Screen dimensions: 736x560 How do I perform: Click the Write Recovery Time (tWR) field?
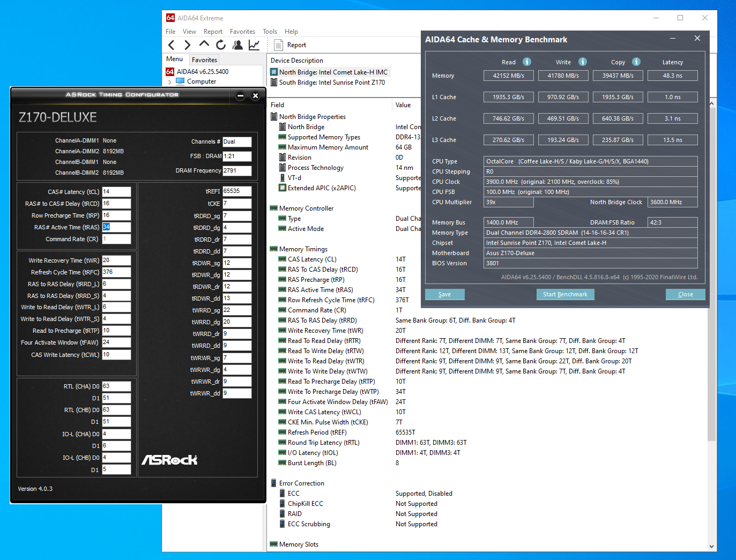(x=116, y=260)
